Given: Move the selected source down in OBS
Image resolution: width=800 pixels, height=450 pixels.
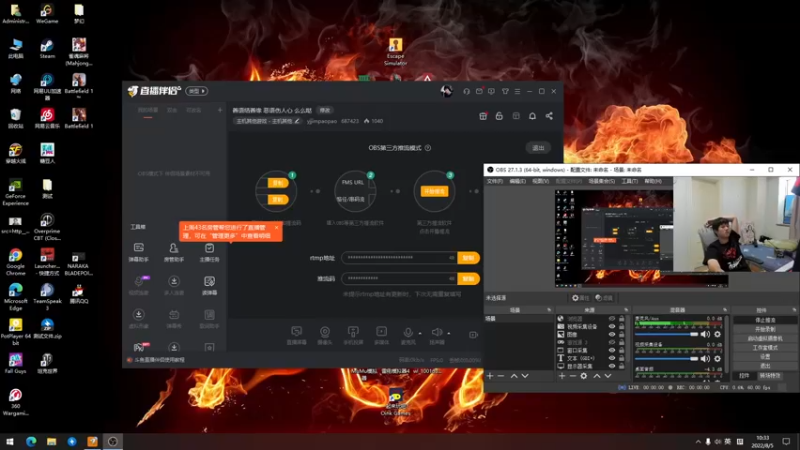Looking at the screenshot, I should (608, 376).
